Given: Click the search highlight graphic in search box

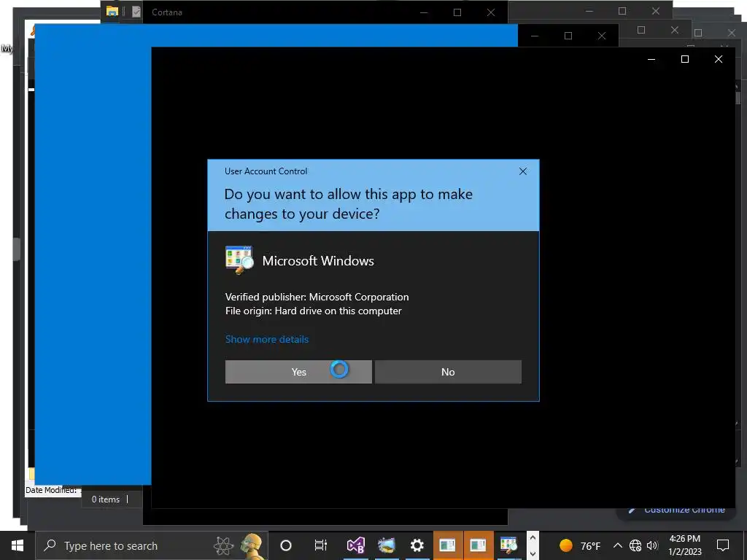Looking at the screenshot, I should (x=239, y=545).
